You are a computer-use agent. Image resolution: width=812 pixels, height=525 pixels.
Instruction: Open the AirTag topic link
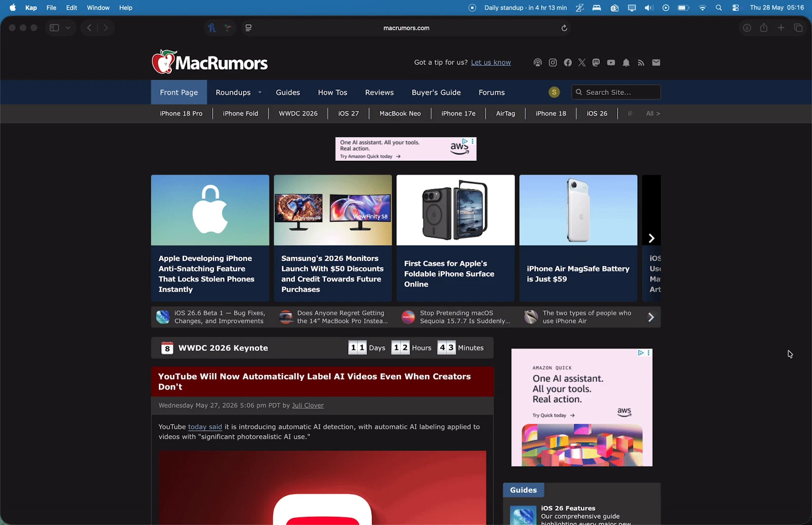[x=505, y=114]
